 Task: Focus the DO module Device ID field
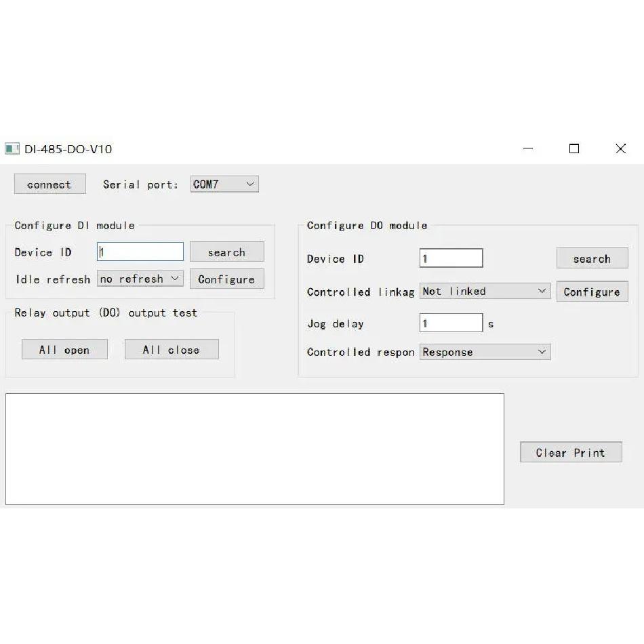point(451,258)
